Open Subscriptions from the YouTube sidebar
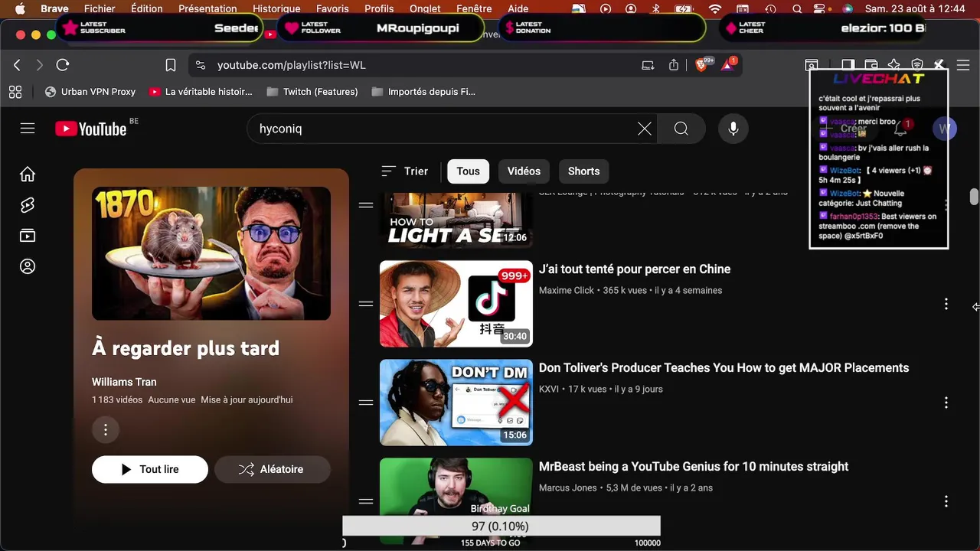The image size is (980, 551). click(28, 236)
